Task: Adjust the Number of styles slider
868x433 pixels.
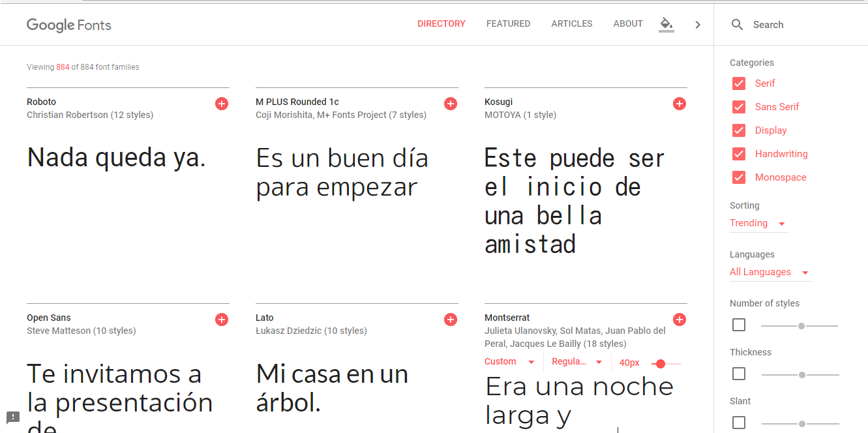Action: [800, 325]
